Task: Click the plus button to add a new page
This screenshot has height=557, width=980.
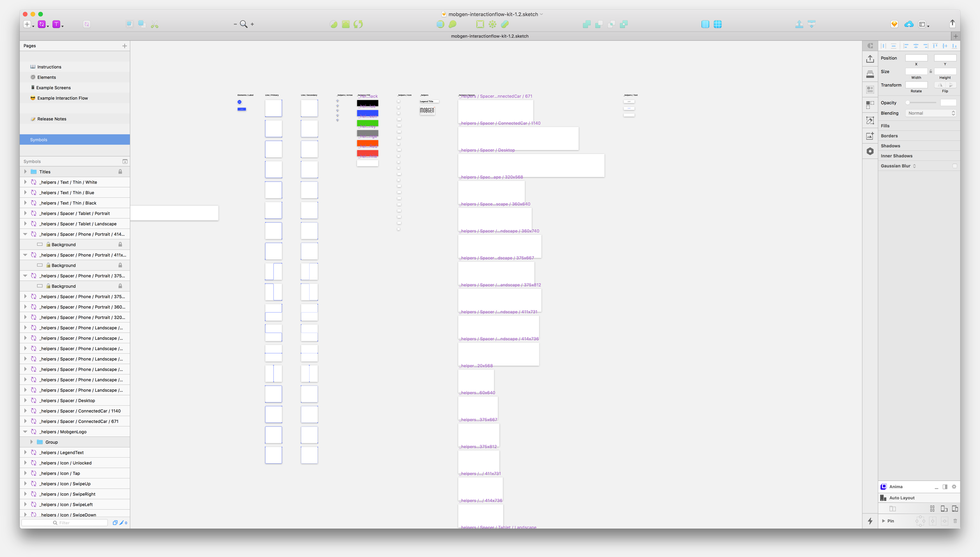Action: (x=125, y=45)
